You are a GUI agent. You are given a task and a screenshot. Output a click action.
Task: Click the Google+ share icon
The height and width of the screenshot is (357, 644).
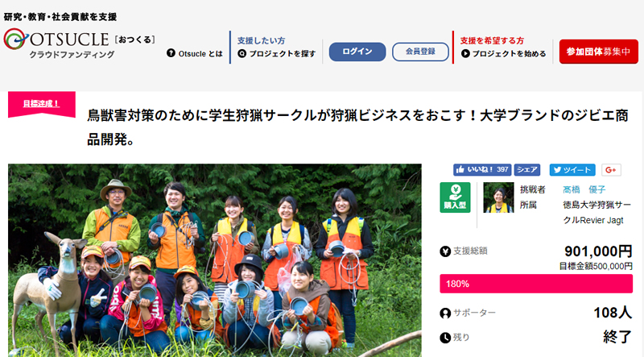pos(611,170)
